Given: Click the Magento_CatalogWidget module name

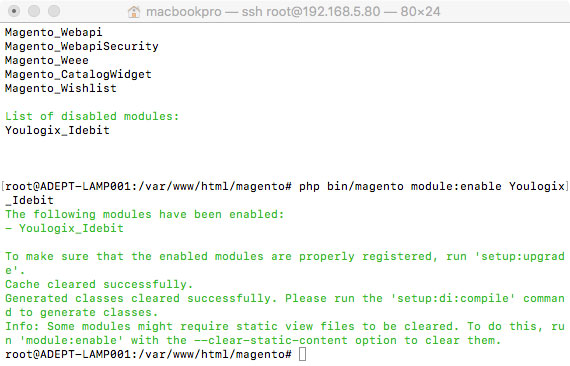Looking at the screenshot, I should (78, 75).
